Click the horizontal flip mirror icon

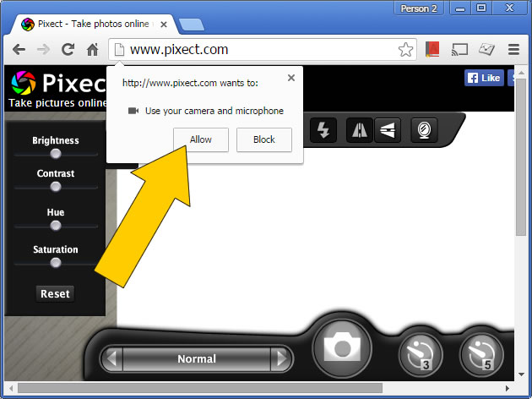[360, 130]
